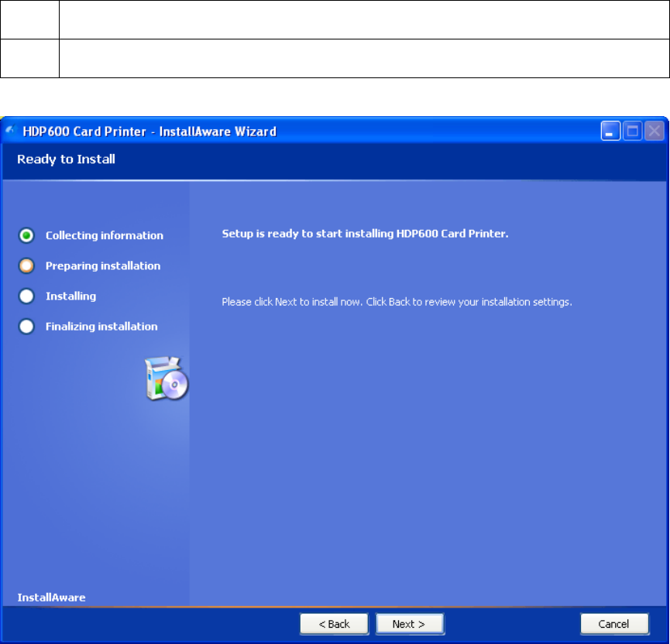The image size is (670, 644).
Task: Click the Preparing installation step indicator
Action: pyautogui.click(x=26, y=265)
